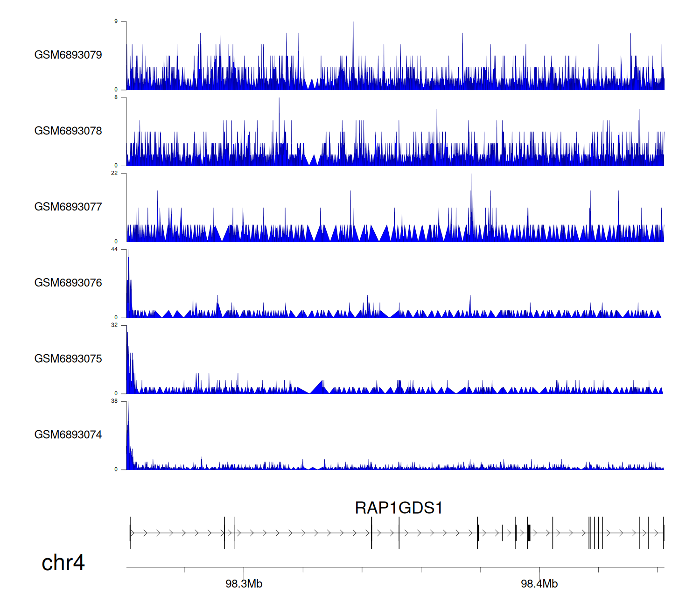This screenshot has width=700, height=616.
Task: Click the RAP1GDS1 gene name
Action: coord(399,508)
